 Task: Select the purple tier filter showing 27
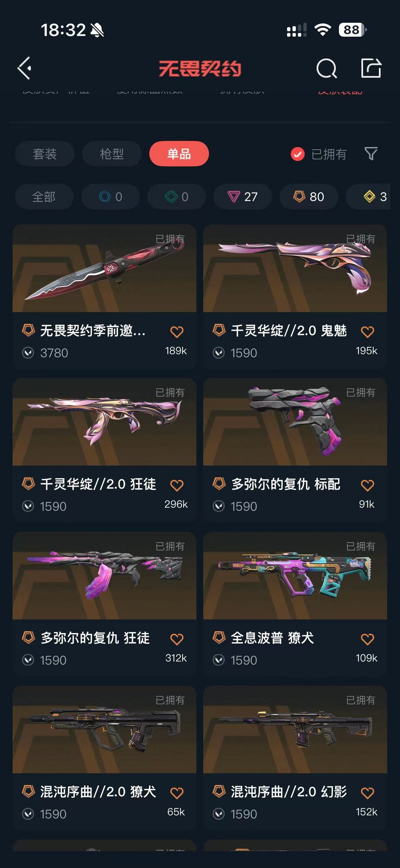pos(243,197)
